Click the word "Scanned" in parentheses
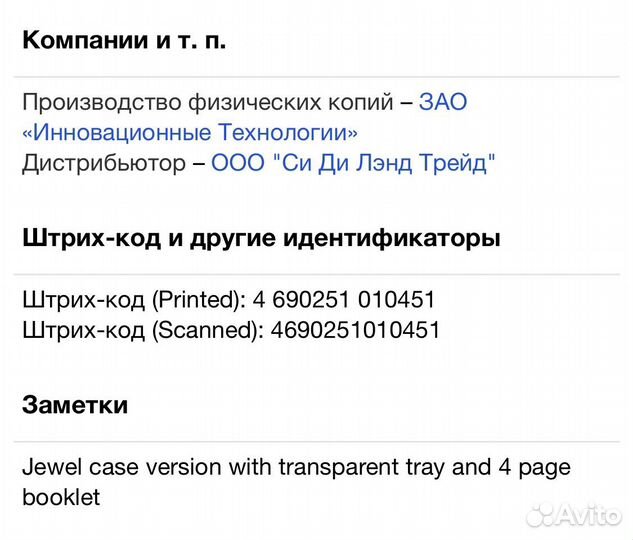This screenshot has width=633, height=540. tap(207, 329)
